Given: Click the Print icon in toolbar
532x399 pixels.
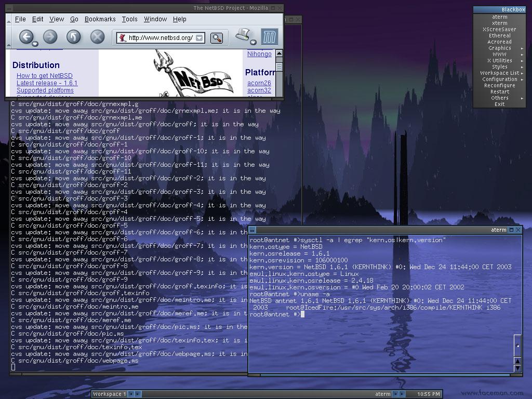Looking at the screenshot, I should [243, 35].
